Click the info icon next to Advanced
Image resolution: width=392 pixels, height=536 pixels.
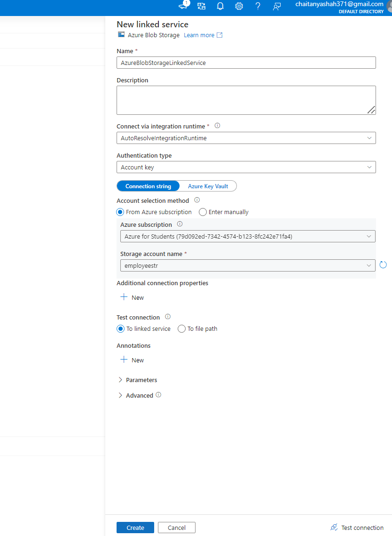[x=158, y=395]
